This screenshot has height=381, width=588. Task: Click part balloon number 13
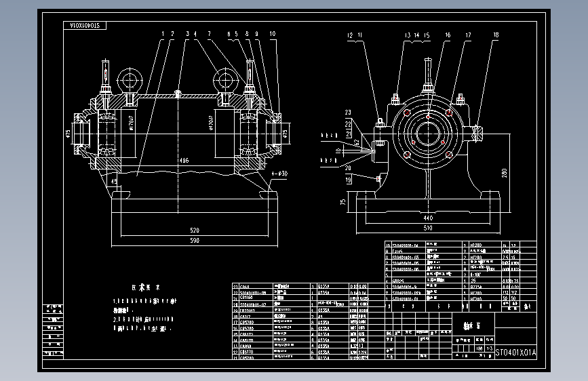point(408,35)
